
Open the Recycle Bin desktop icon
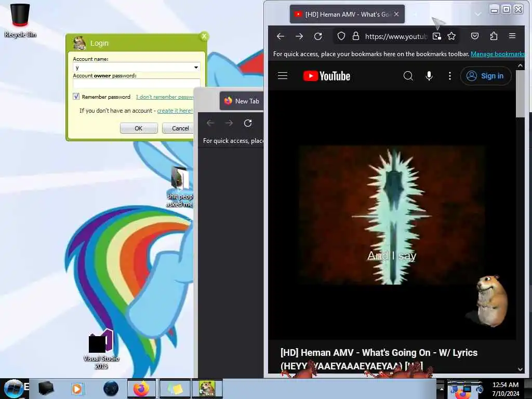20,20
